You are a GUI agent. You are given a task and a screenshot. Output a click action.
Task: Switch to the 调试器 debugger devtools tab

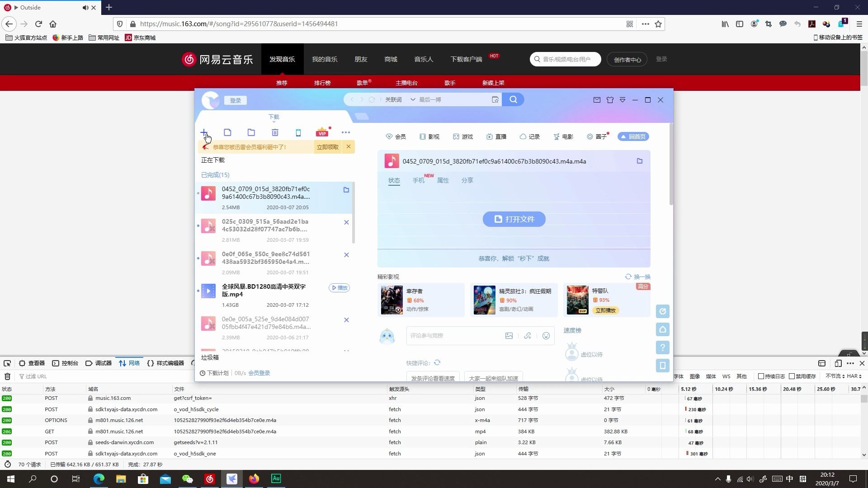click(99, 363)
